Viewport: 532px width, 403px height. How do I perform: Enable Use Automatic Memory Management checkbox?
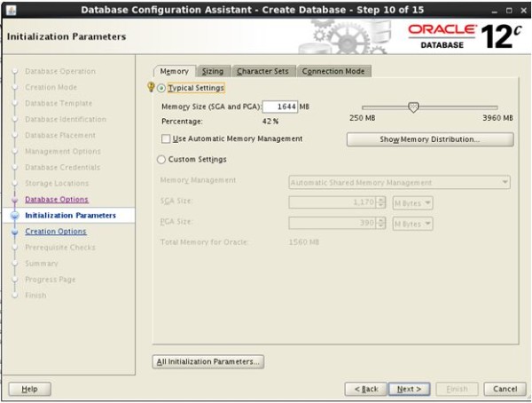[x=166, y=138]
